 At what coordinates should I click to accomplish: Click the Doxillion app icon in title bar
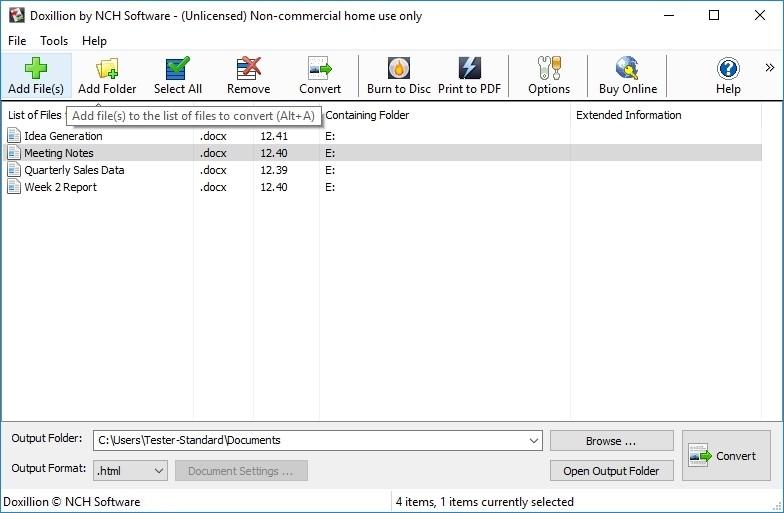(x=16, y=15)
